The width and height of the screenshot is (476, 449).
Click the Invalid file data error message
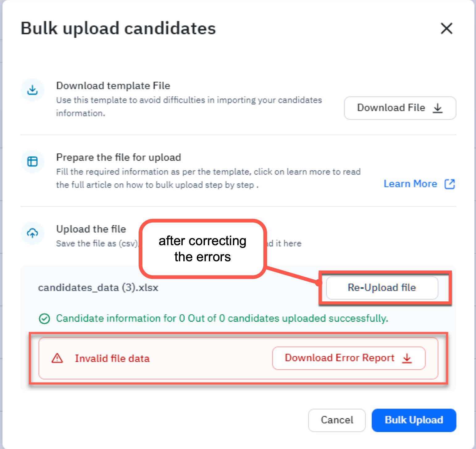tap(112, 358)
